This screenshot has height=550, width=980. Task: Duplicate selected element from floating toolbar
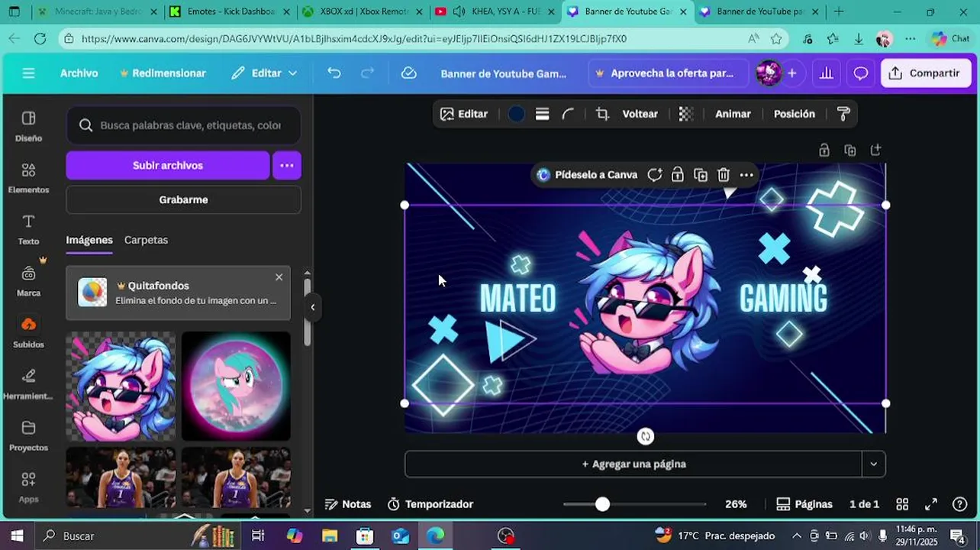(x=701, y=175)
